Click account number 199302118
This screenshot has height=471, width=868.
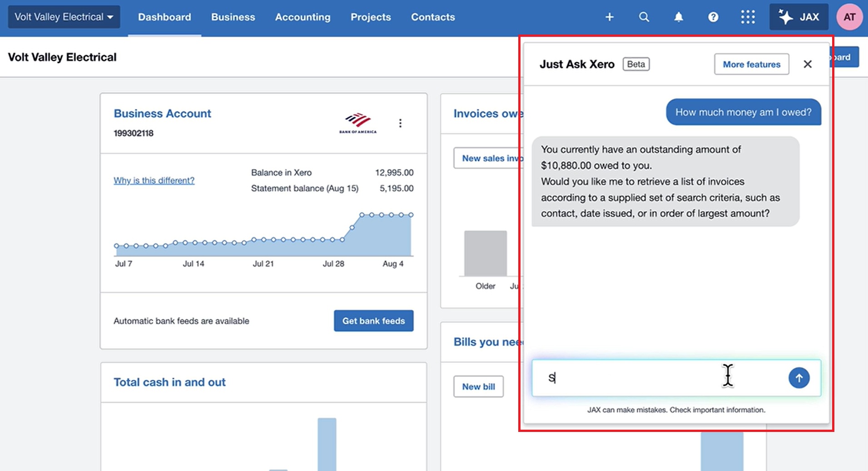click(x=134, y=133)
